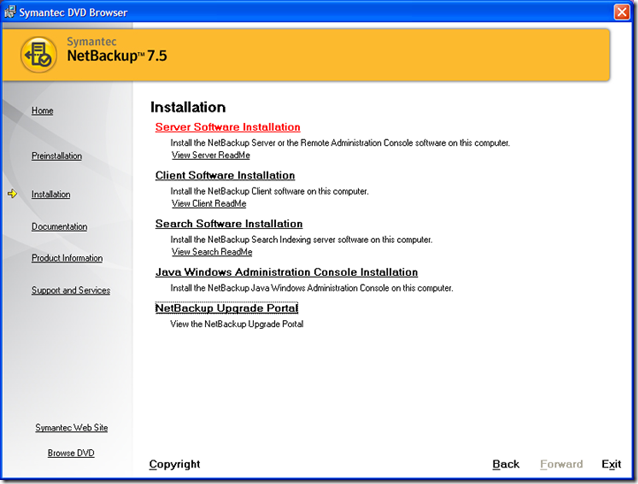This screenshot has height=484, width=638.
Task: Open the Documentation section
Action: click(59, 227)
